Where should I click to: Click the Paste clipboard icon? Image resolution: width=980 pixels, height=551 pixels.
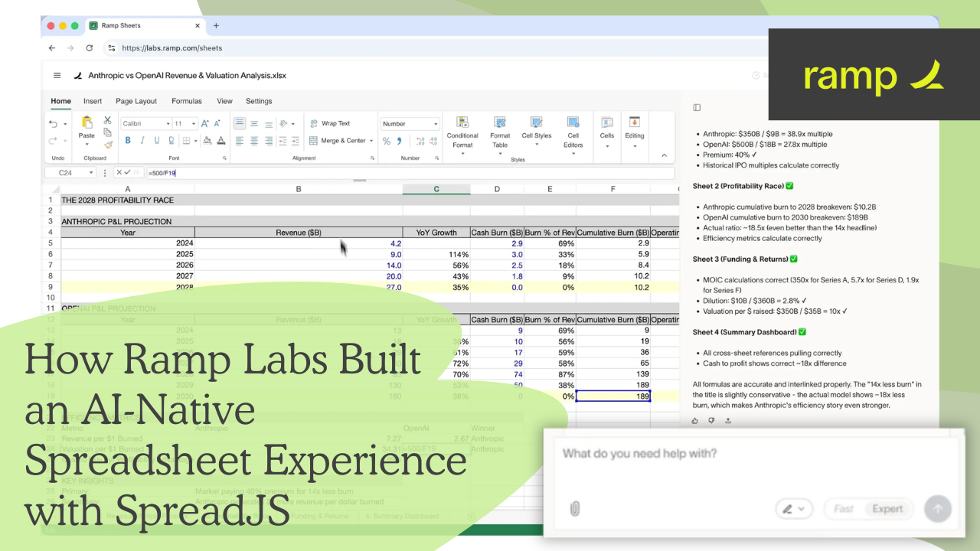(87, 122)
